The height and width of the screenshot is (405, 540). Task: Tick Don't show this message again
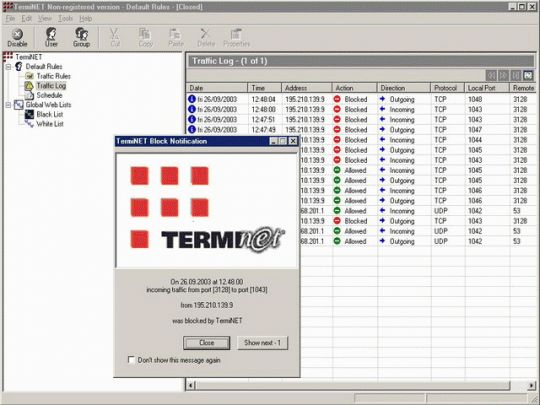click(131, 360)
